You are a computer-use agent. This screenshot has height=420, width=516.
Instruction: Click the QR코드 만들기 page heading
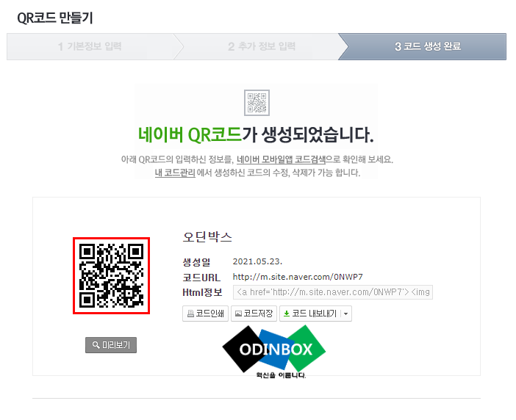55,18
